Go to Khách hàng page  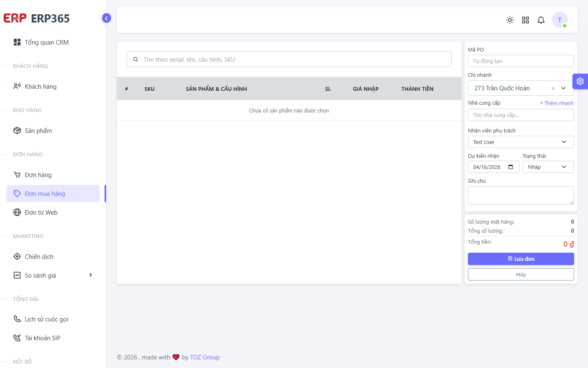point(53,87)
